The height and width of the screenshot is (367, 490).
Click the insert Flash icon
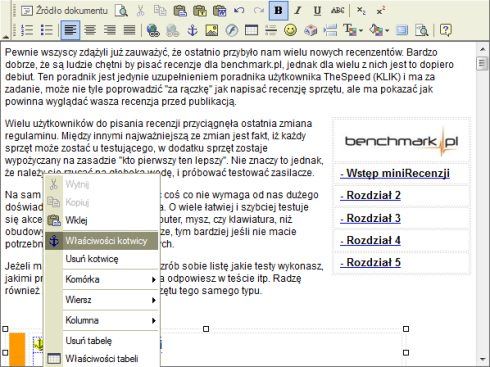click(232, 30)
